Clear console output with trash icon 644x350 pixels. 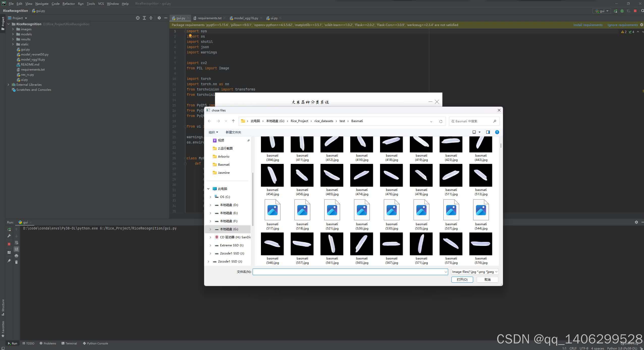16,262
